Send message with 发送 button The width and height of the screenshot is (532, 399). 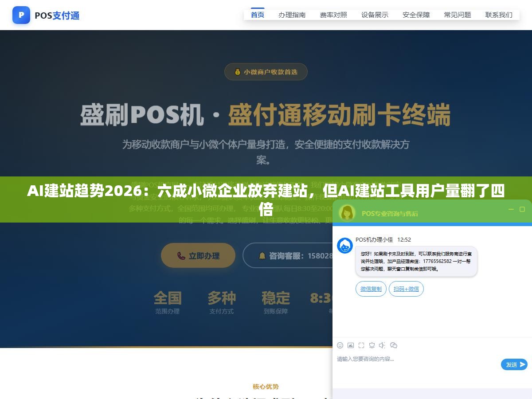pos(514,364)
